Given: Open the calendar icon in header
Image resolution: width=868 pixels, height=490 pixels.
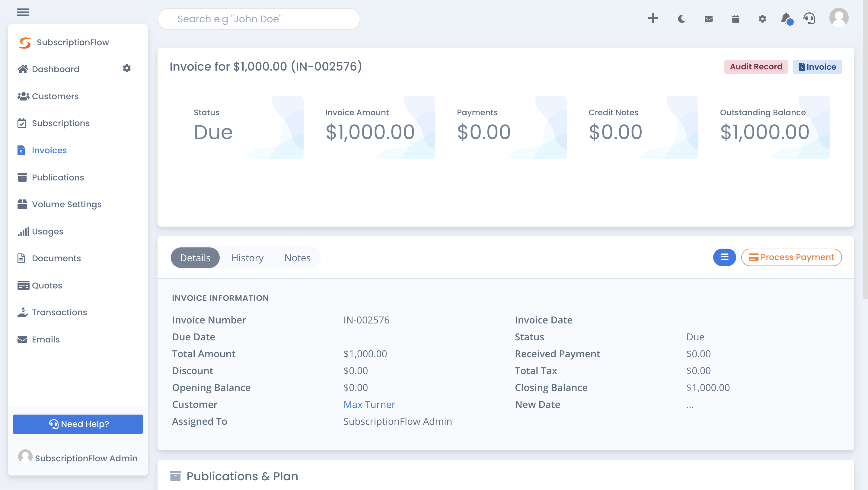Looking at the screenshot, I should tap(735, 18).
